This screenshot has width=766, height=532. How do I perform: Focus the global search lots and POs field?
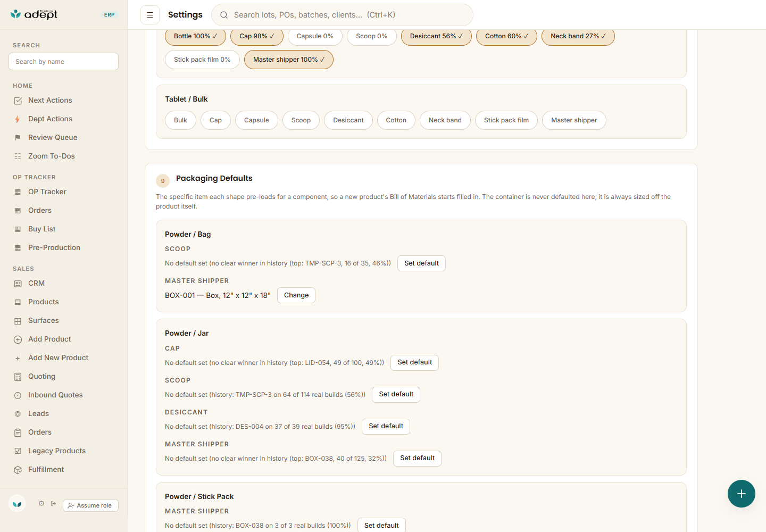(342, 15)
